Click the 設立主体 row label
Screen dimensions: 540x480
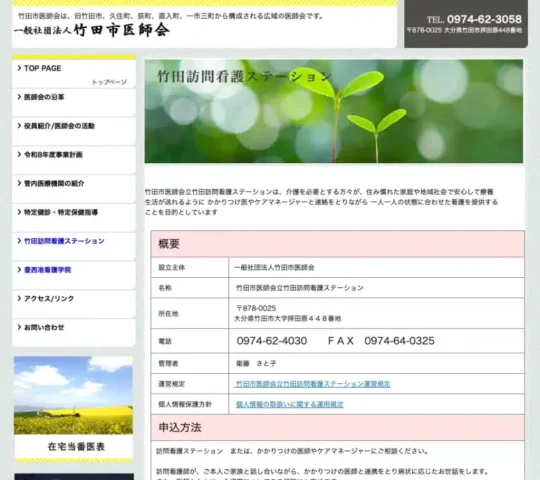click(x=172, y=268)
